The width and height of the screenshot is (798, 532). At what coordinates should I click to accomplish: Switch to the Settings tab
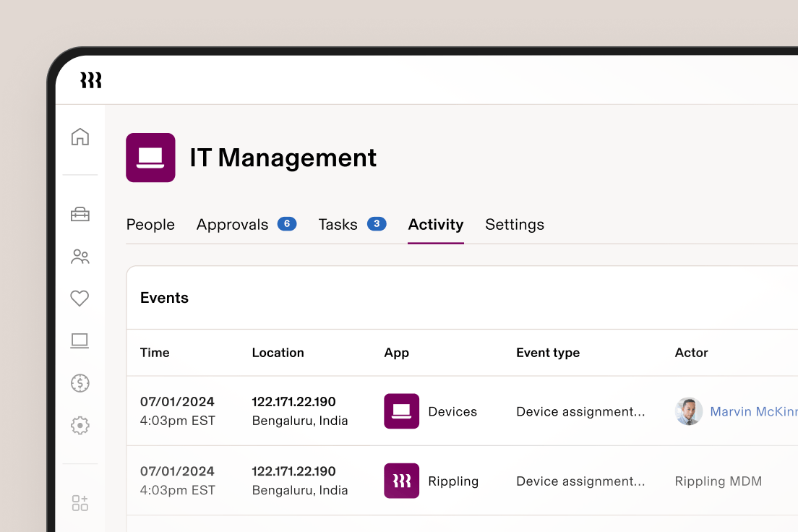pos(515,224)
